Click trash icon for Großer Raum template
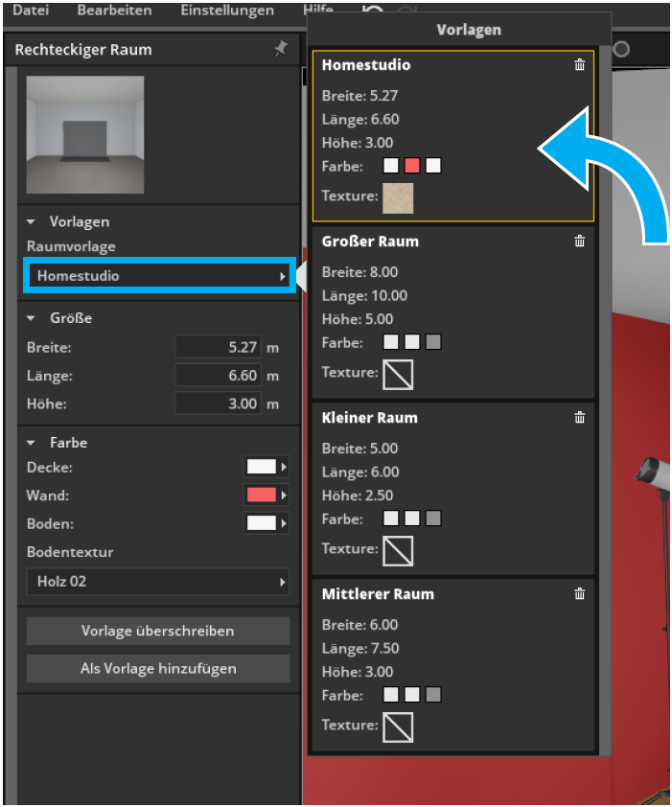 pos(579,242)
